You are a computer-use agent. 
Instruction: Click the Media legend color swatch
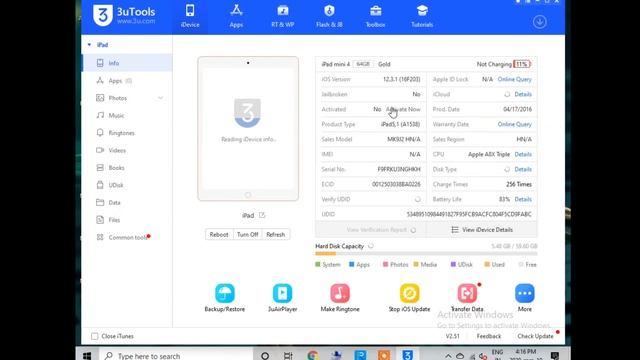(416, 264)
